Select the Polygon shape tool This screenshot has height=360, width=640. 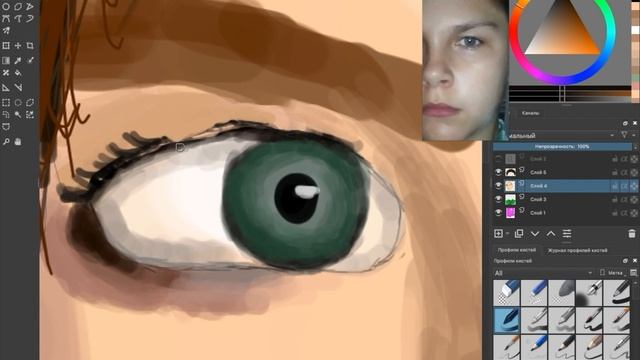tap(18, 6)
